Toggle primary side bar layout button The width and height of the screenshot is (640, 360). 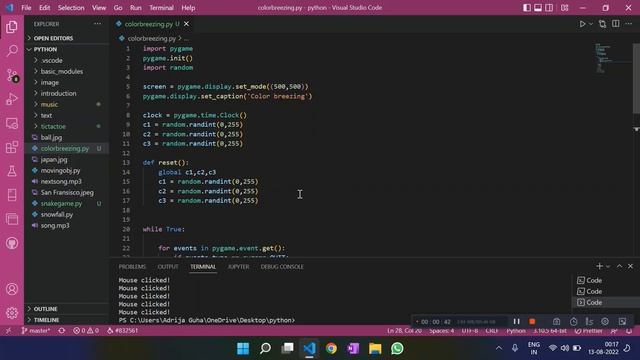point(527,8)
